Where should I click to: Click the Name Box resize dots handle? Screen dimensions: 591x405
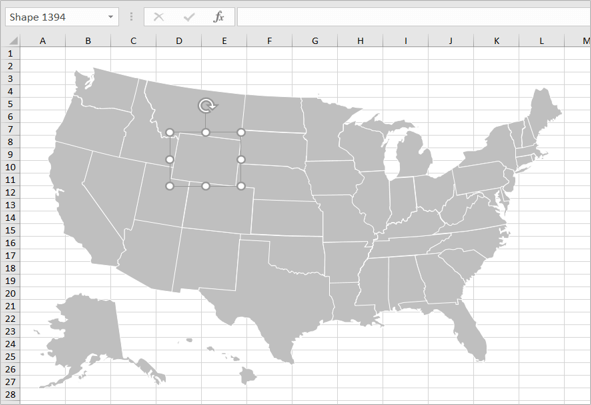point(131,17)
